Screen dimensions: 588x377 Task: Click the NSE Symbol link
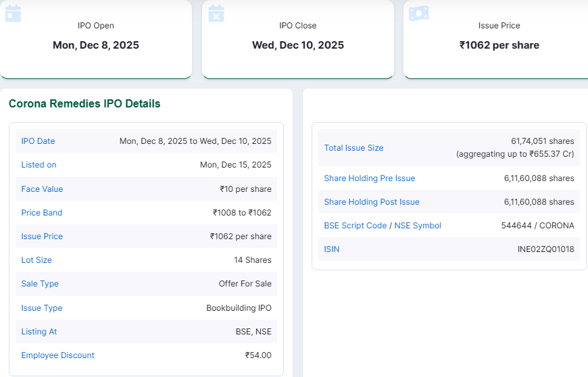point(417,226)
